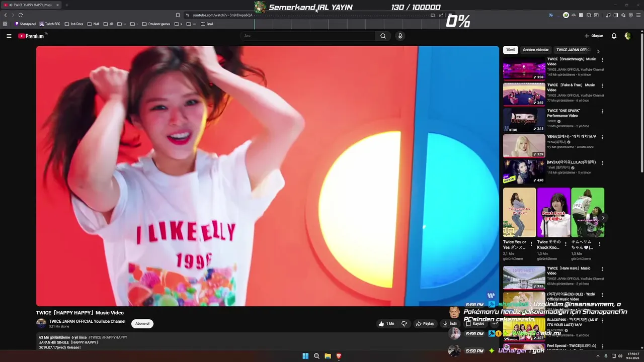The width and height of the screenshot is (644, 362).
Task: Click the Oluştur create button
Action: [x=594, y=36]
